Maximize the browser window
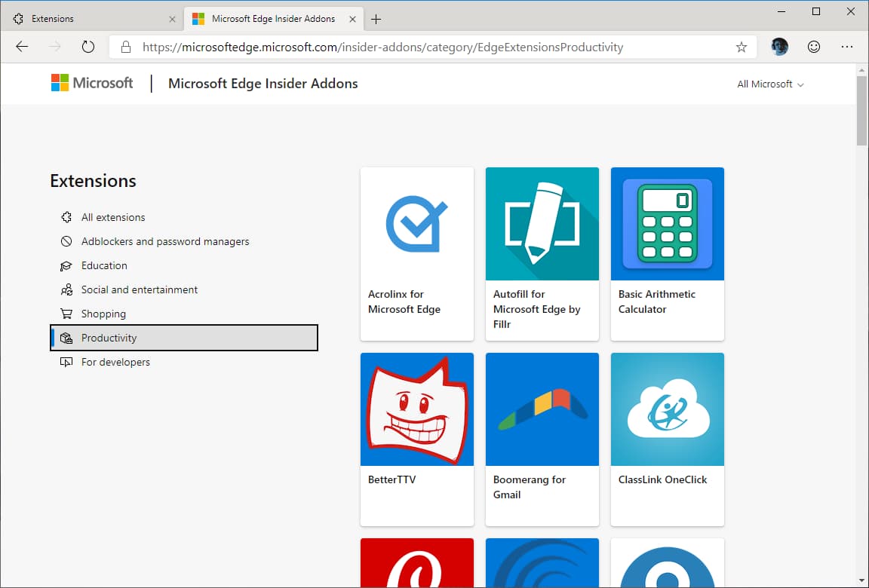Viewport: 869px width, 588px height. [815, 11]
